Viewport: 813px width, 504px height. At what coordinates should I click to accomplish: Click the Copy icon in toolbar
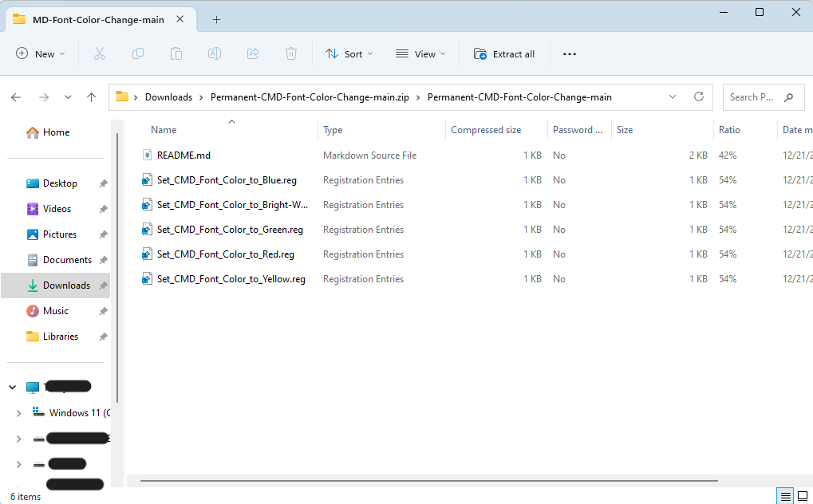click(138, 54)
